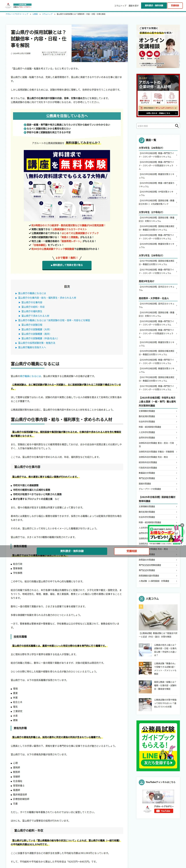Open 企業研修・法人研修 banner
186x868 pixels.
tap(158, 96)
